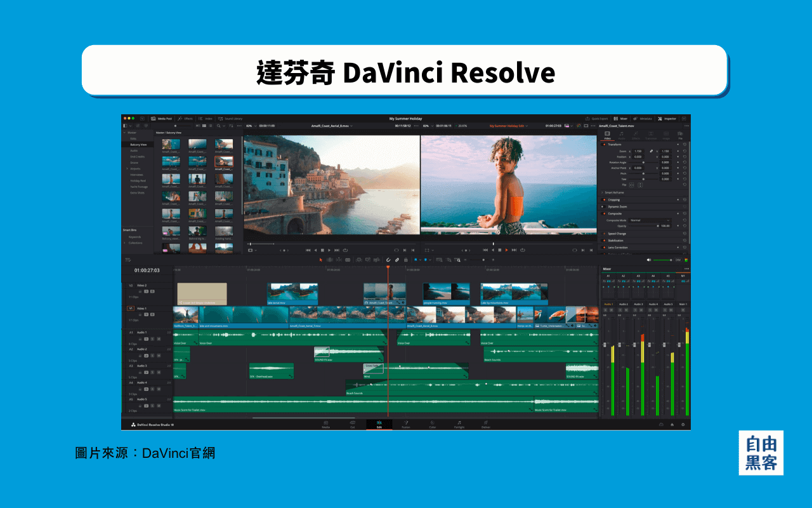The image size is (812, 508).
Task: Select the Balcony View bin
Action: 138,145
